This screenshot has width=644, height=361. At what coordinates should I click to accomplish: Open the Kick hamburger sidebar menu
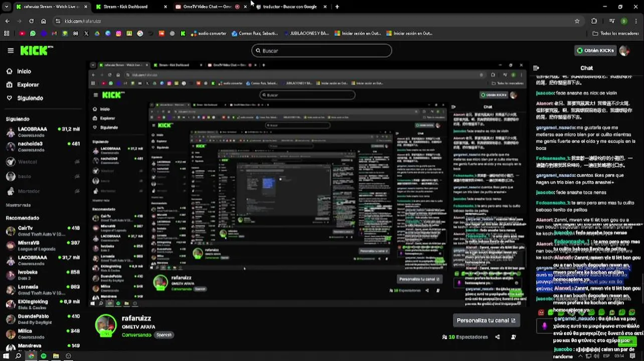click(x=11, y=51)
